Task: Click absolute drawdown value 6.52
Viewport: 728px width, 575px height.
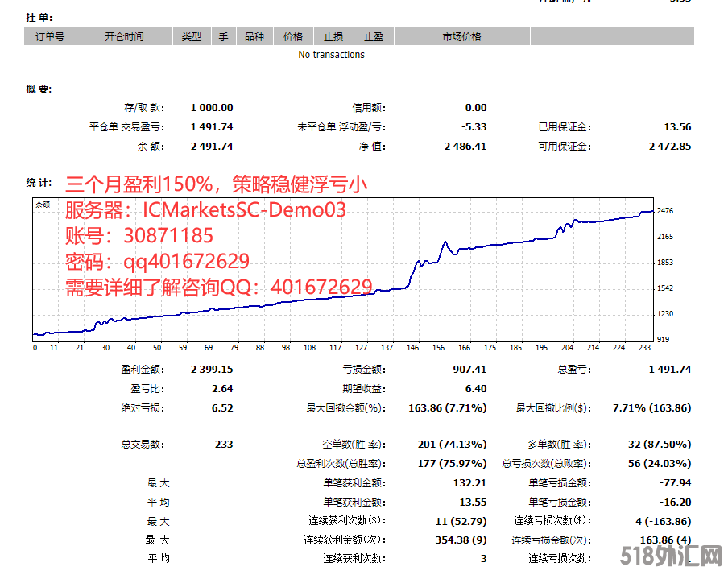Action: point(222,408)
